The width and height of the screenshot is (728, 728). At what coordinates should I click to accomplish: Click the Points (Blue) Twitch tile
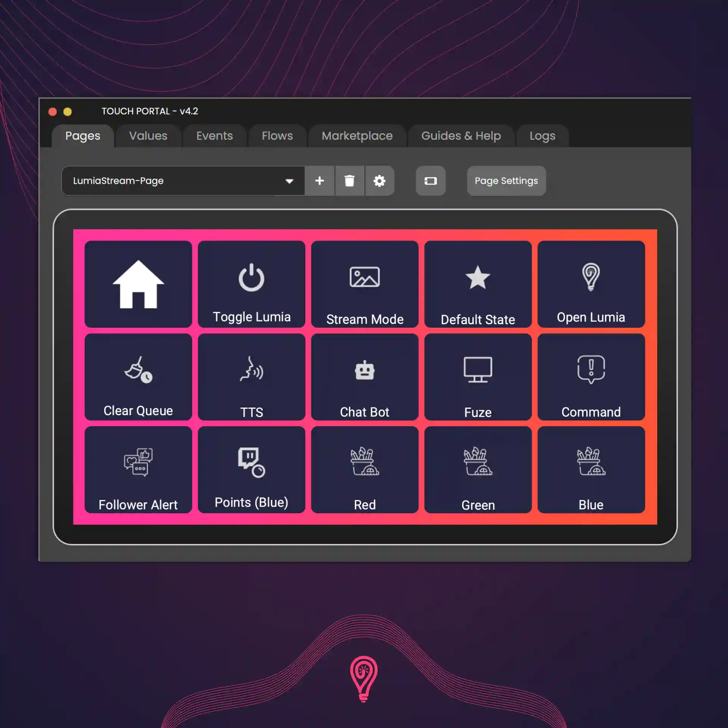tap(252, 470)
